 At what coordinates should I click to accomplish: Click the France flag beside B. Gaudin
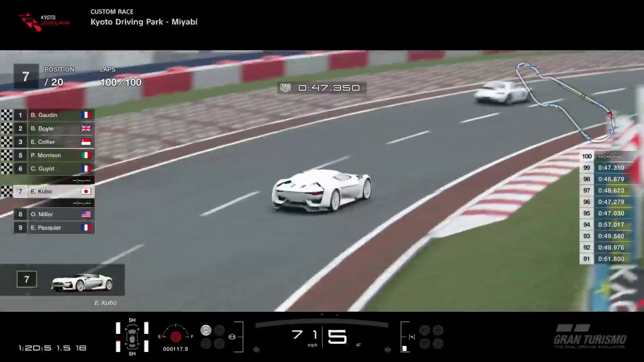tap(86, 115)
